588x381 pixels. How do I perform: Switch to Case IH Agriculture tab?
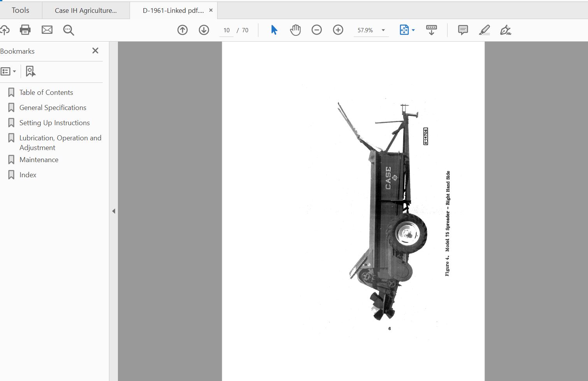[x=86, y=10]
